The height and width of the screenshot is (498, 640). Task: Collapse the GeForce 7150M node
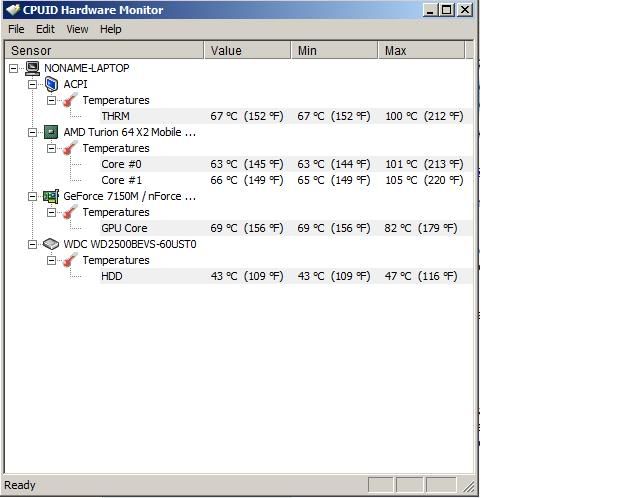click(32, 196)
